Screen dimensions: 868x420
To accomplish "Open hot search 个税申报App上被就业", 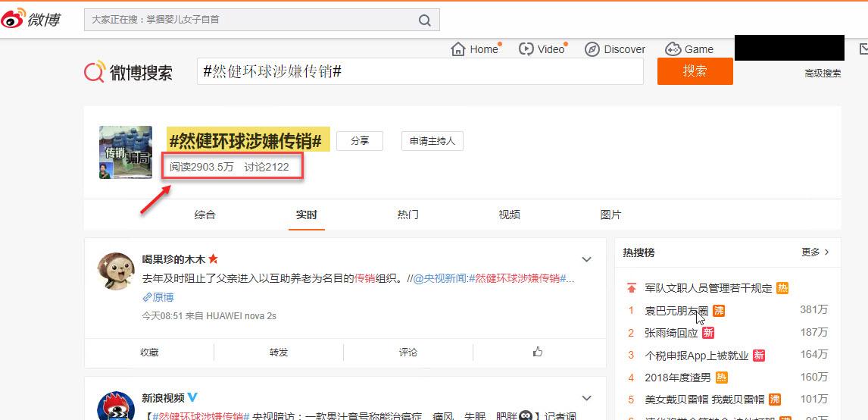I will pyautogui.click(x=697, y=355).
